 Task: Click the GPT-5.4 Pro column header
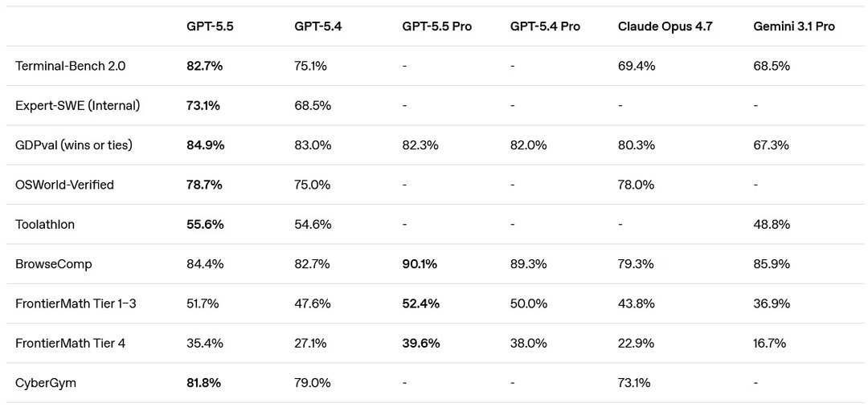(x=545, y=26)
